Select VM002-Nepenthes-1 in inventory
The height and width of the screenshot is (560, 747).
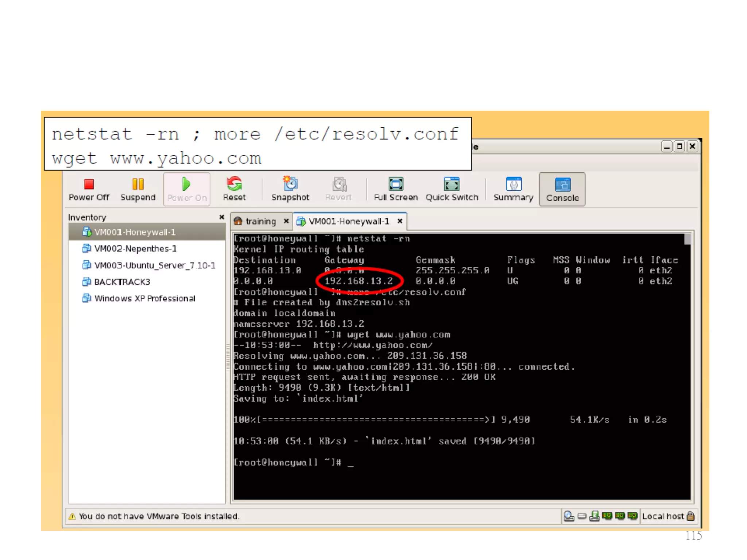pos(135,249)
